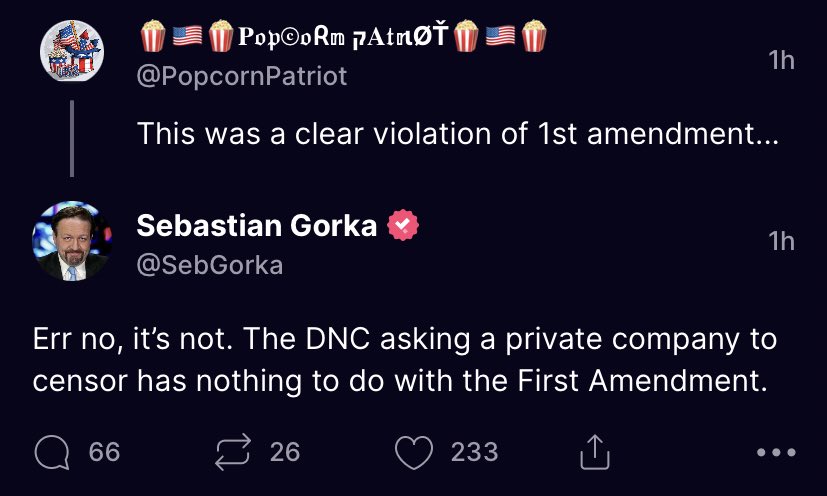Open Sebastian Gorka's profile picture
Image resolution: width=827 pixels, height=496 pixels.
(x=72, y=241)
